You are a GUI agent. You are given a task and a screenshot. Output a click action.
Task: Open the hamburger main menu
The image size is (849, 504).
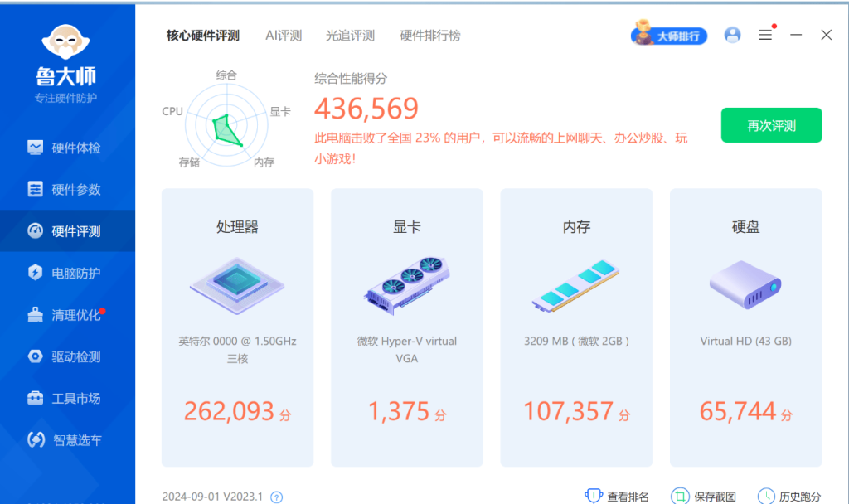coord(765,35)
